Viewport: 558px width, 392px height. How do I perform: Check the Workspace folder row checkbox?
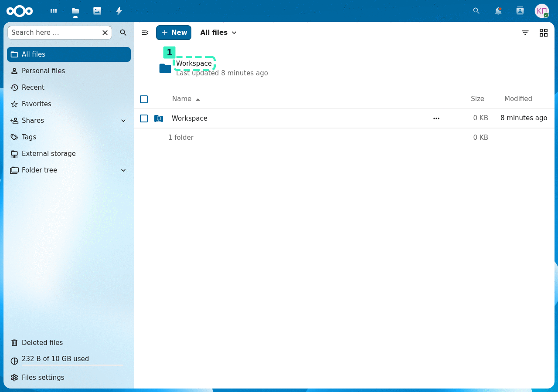pos(144,118)
